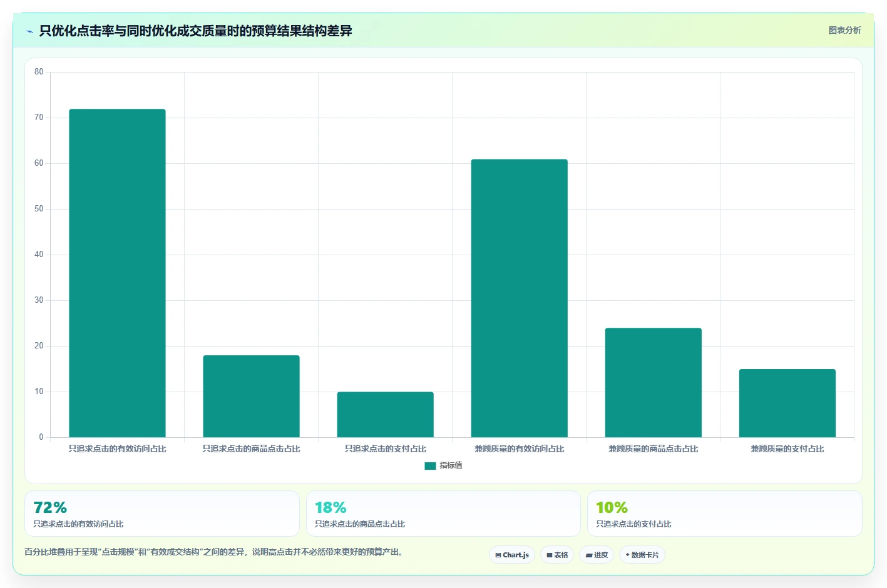Image resolution: width=887 pixels, height=588 pixels.
Task: Click the lightning icon beside the chart title
Action: tap(29, 31)
